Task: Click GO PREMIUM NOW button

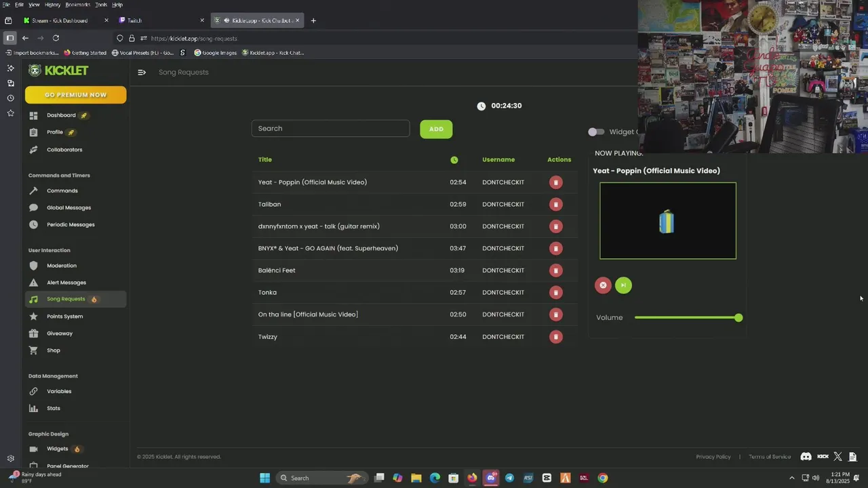Action: point(75,95)
